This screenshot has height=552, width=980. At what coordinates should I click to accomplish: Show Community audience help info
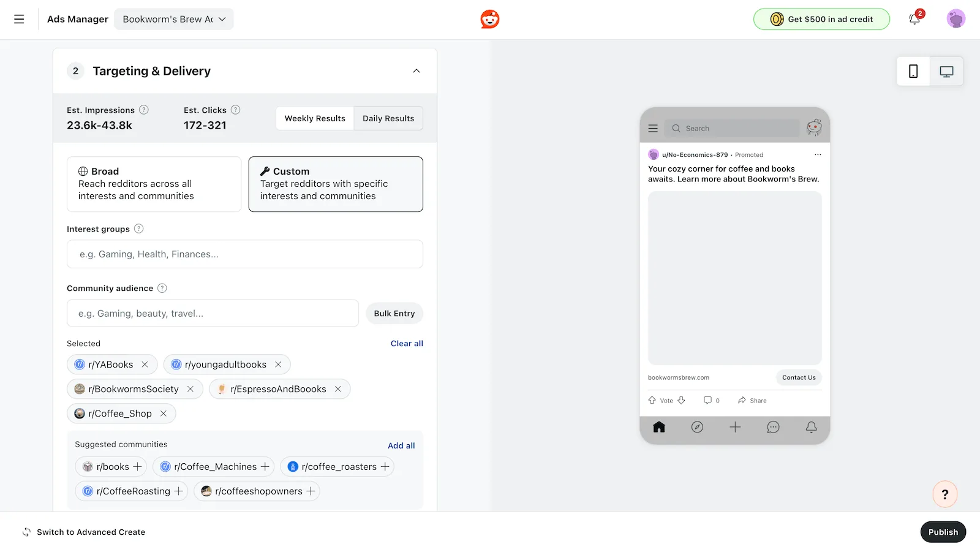[x=162, y=288]
